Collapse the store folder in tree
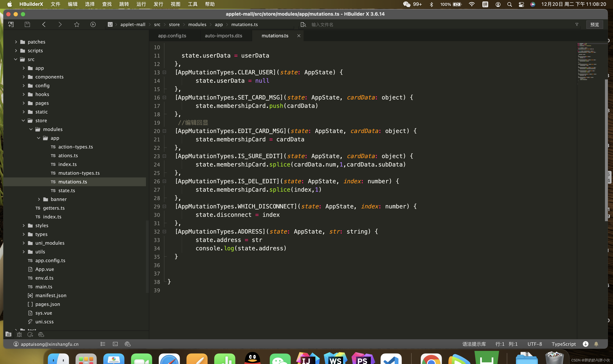The height and width of the screenshot is (364, 613). click(24, 120)
